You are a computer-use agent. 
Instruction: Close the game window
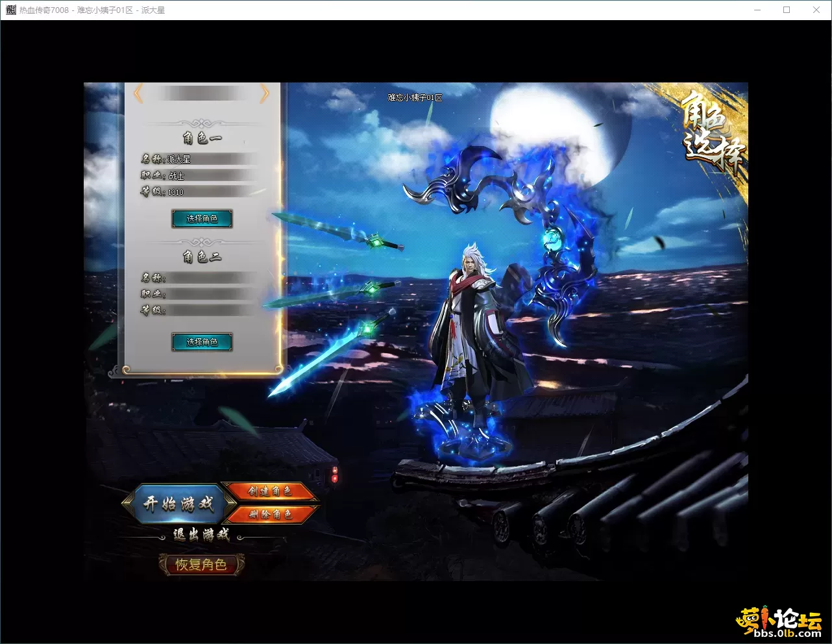point(816,10)
